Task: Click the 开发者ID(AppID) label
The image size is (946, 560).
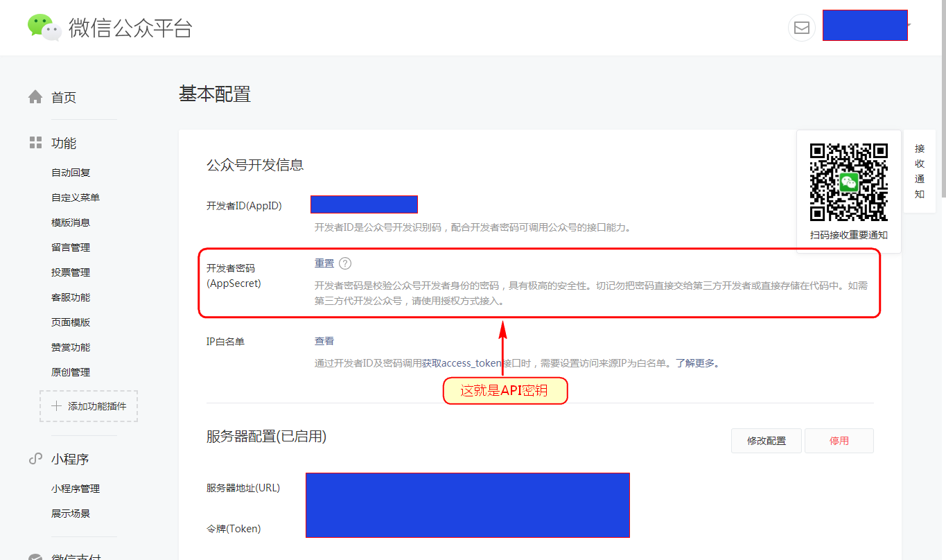Action: coord(244,206)
